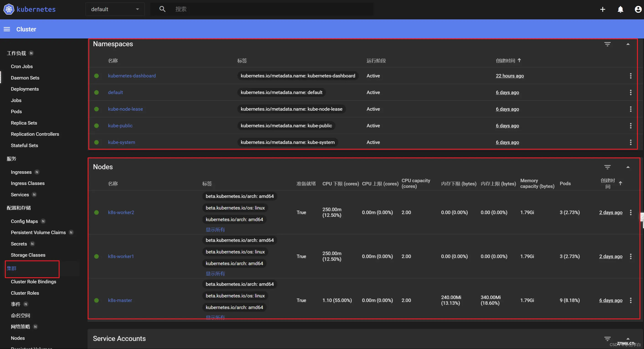644x349 pixels.
Task: Open k8s-worker2 node link
Action: [x=121, y=212]
